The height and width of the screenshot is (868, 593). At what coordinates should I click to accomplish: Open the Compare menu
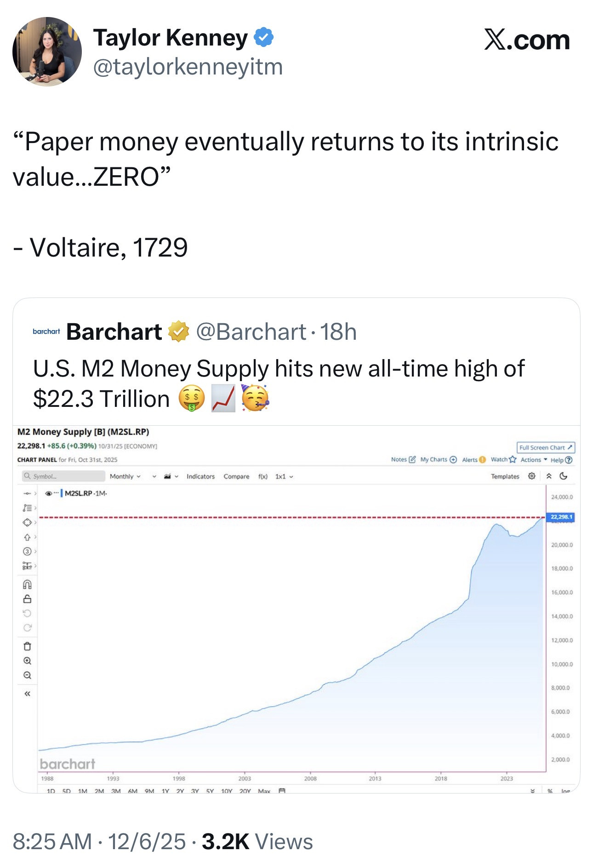click(x=236, y=477)
